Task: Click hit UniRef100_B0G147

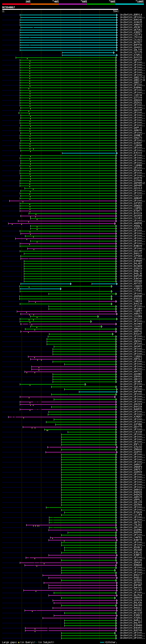Action: [x=131, y=334]
